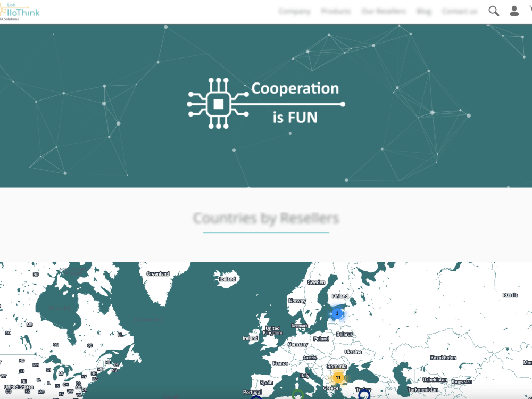Click the Turkmenistan label on map
Screen dimensions: 532x399
point(423,390)
